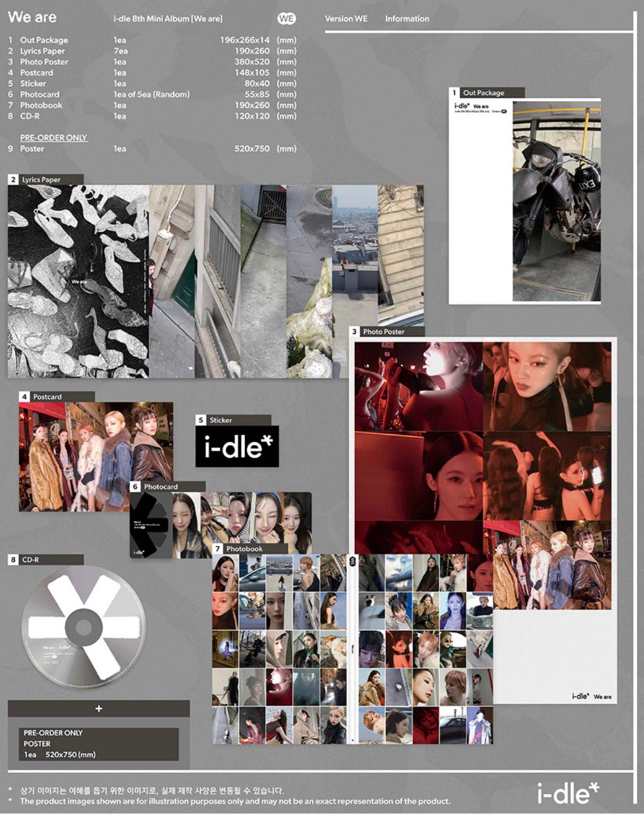The height and width of the screenshot is (814, 644).
Task: Click the '80x40' dimension value
Action: point(257,84)
